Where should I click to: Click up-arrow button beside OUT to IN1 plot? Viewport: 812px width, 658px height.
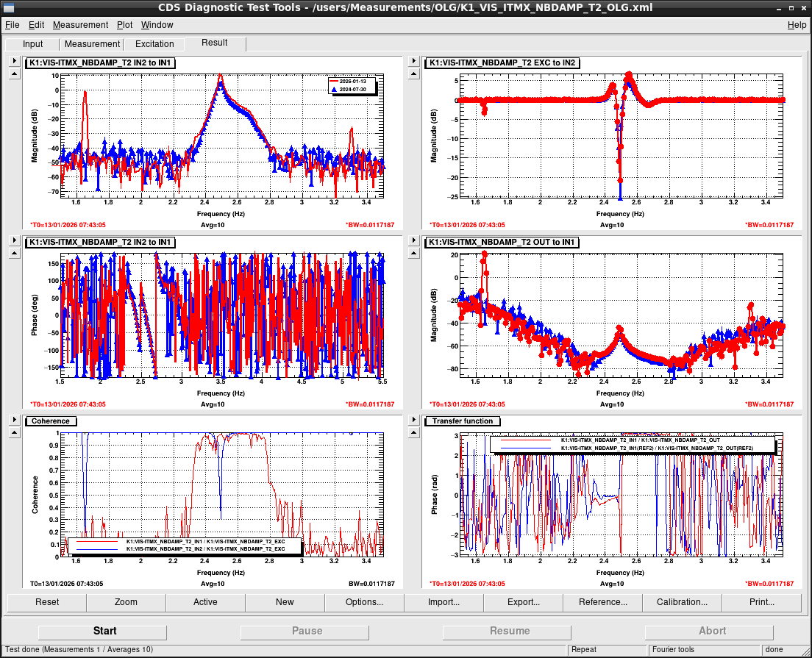[414, 253]
